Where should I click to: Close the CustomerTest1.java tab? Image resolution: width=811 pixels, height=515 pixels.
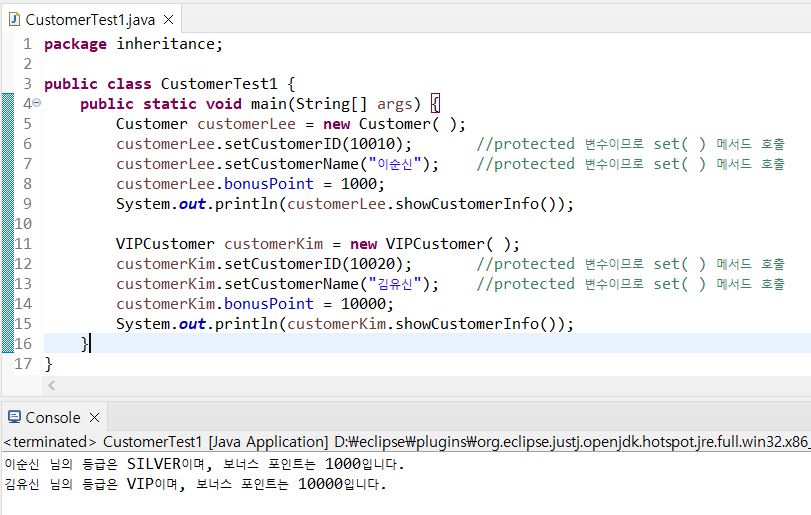[x=168, y=20]
